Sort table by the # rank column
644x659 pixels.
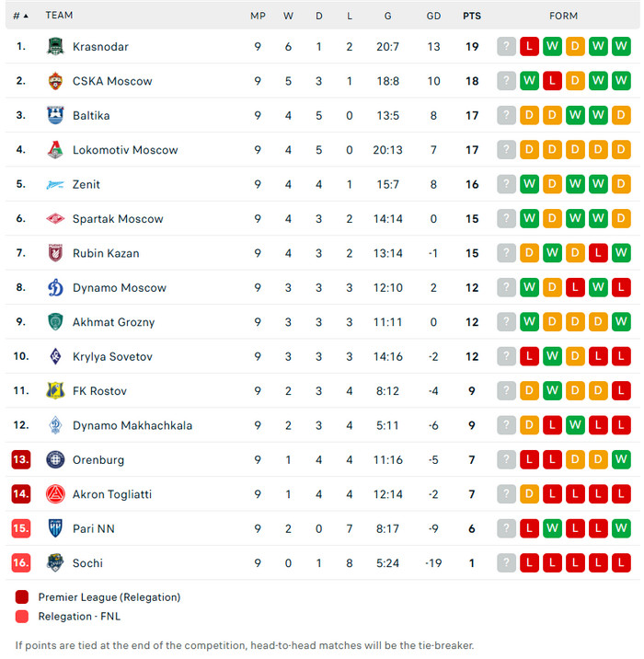(x=20, y=16)
